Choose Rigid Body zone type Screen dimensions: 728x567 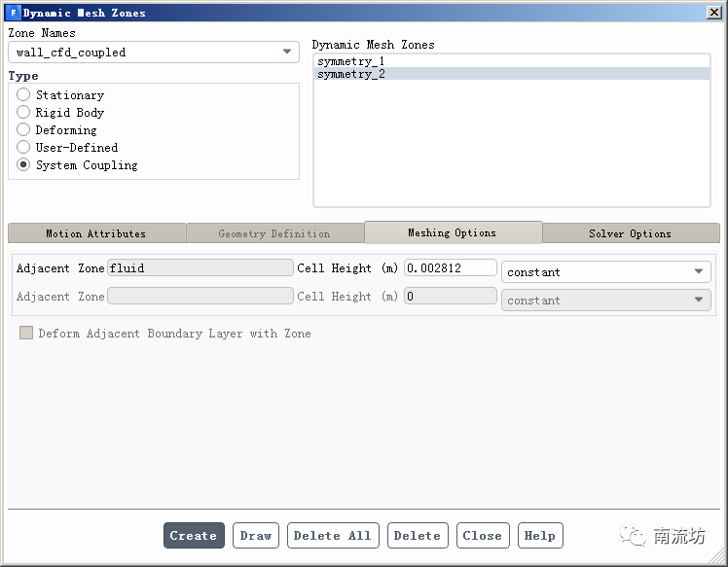point(23,113)
